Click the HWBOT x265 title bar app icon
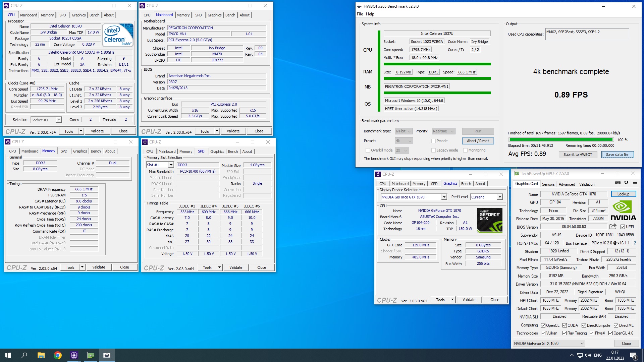 pos(359,6)
